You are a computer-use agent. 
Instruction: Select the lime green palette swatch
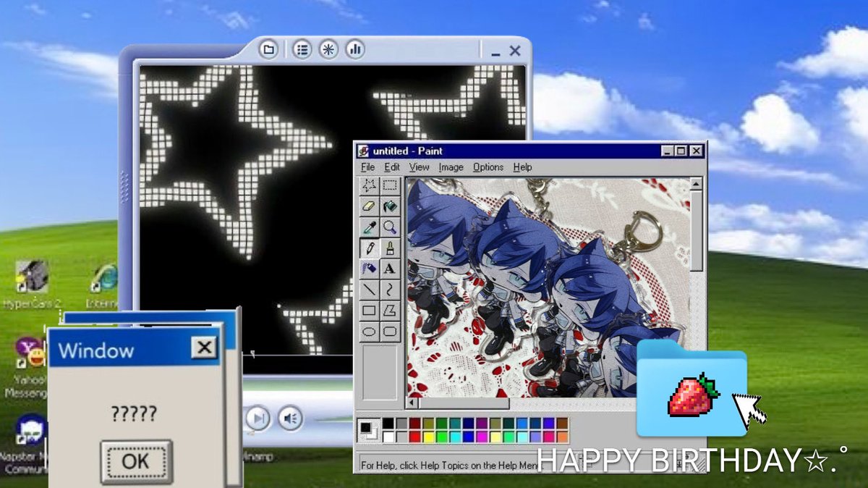(441, 437)
